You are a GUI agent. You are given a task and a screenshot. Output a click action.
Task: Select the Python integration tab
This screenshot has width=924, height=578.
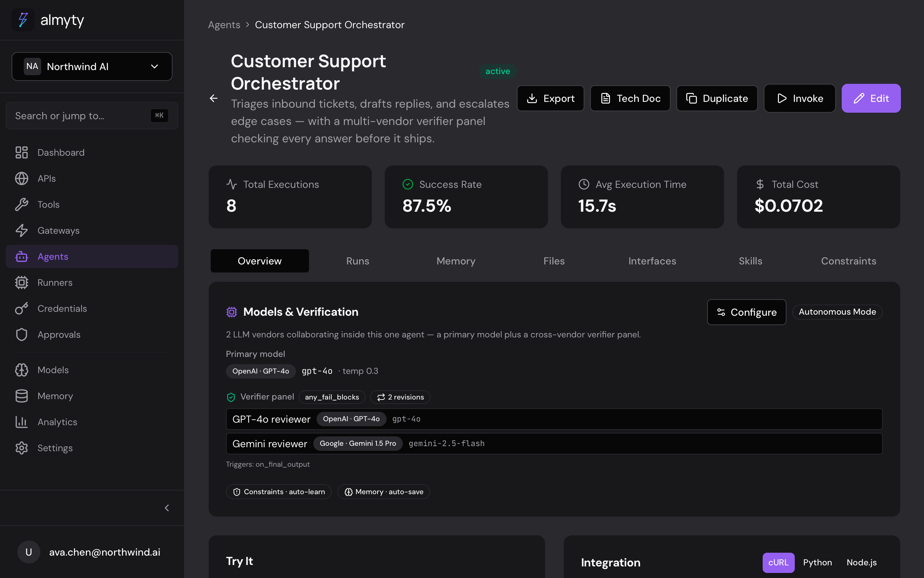pyautogui.click(x=818, y=563)
